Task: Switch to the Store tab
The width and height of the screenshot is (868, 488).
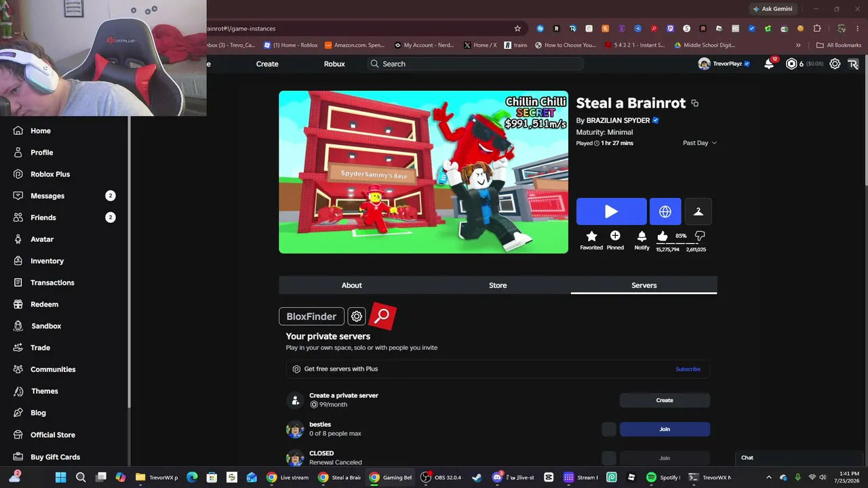Action: click(x=498, y=285)
